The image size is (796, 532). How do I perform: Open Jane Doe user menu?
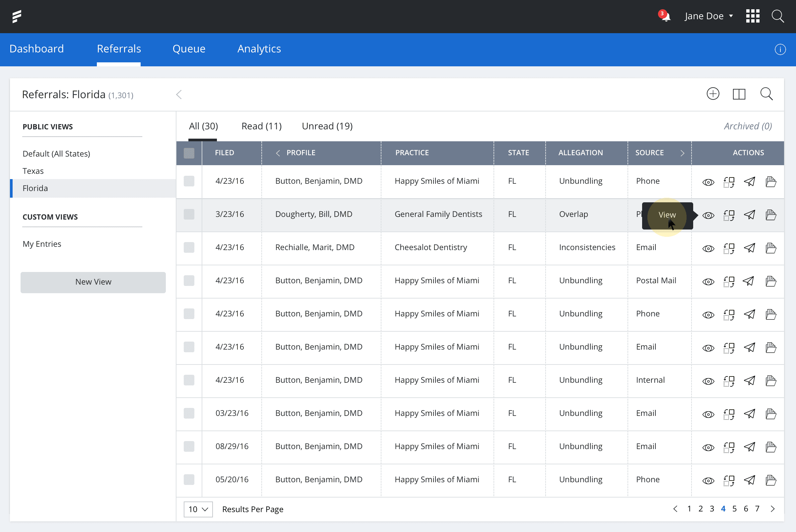(708, 16)
